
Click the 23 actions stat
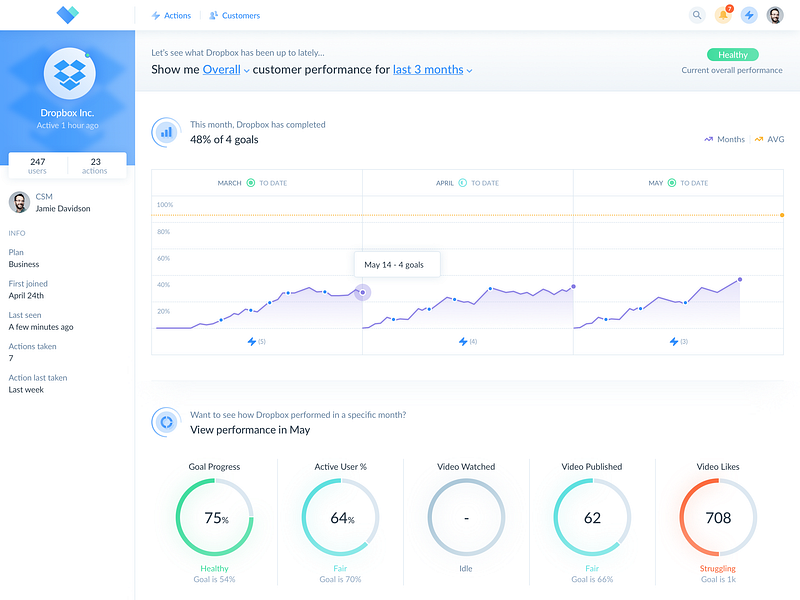click(95, 166)
